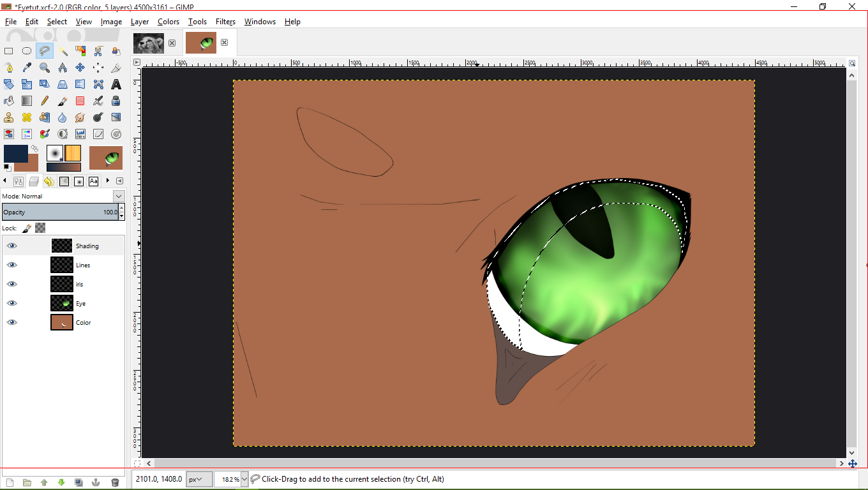The width and height of the screenshot is (868, 490).
Task: Click the right arrow to show more dock tabs
Action: (x=107, y=181)
